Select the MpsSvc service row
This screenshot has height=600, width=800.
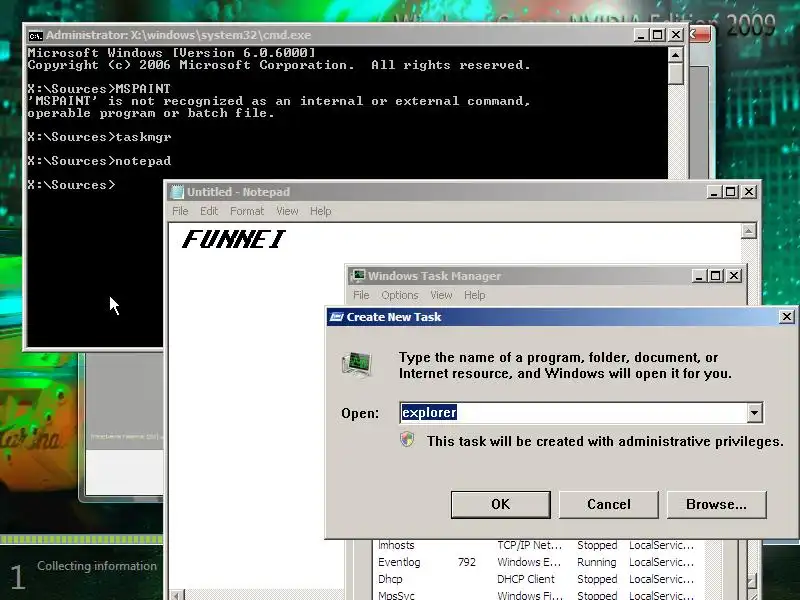pyautogui.click(x=536, y=595)
